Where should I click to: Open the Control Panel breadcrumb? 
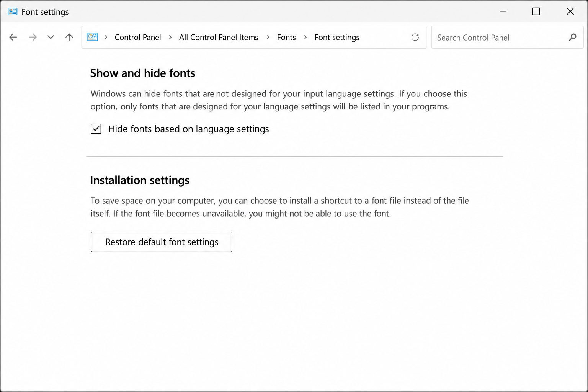coord(138,37)
